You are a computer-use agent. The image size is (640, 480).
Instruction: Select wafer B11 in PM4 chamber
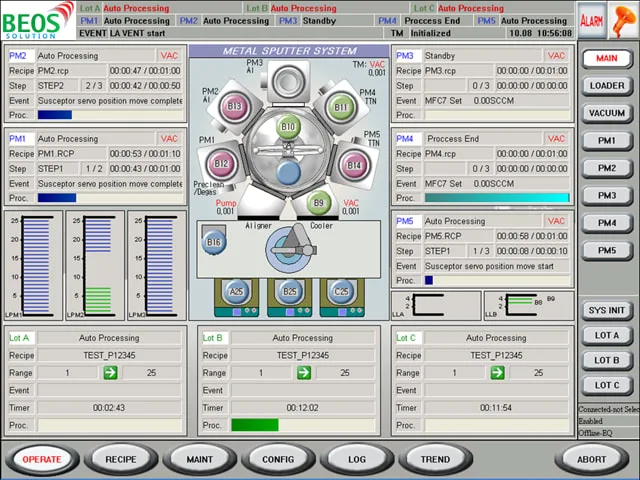(x=341, y=107)
